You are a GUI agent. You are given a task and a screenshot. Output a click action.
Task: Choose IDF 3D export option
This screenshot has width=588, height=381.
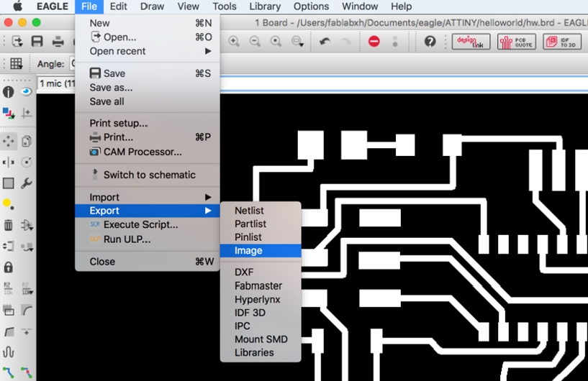(x=261, y=313)
